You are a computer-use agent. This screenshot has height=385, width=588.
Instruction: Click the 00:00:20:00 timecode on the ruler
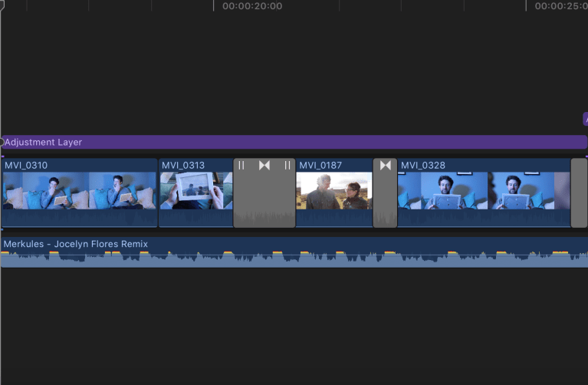(252, 6)
